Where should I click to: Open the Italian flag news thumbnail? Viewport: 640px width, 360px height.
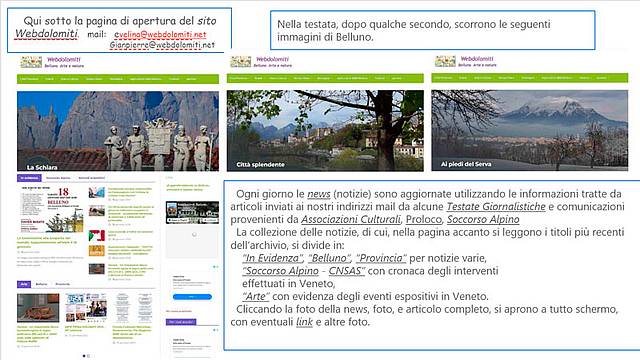click(97, 236)
